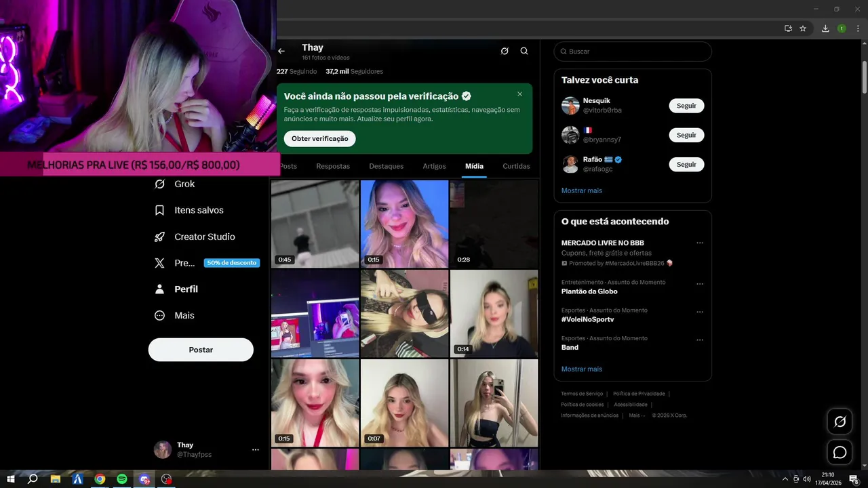Viewport: 868px width, 488px height.
Task: Open the Chrome three-dot menu
Action: pyautogui.click(x=857, y=28)
